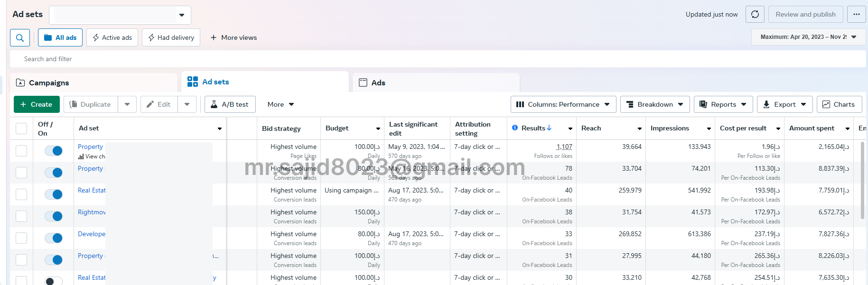Click the Search and filter field
Image resolution: width=868 pixels, height=285 pixels.
[x=190, y=59]
